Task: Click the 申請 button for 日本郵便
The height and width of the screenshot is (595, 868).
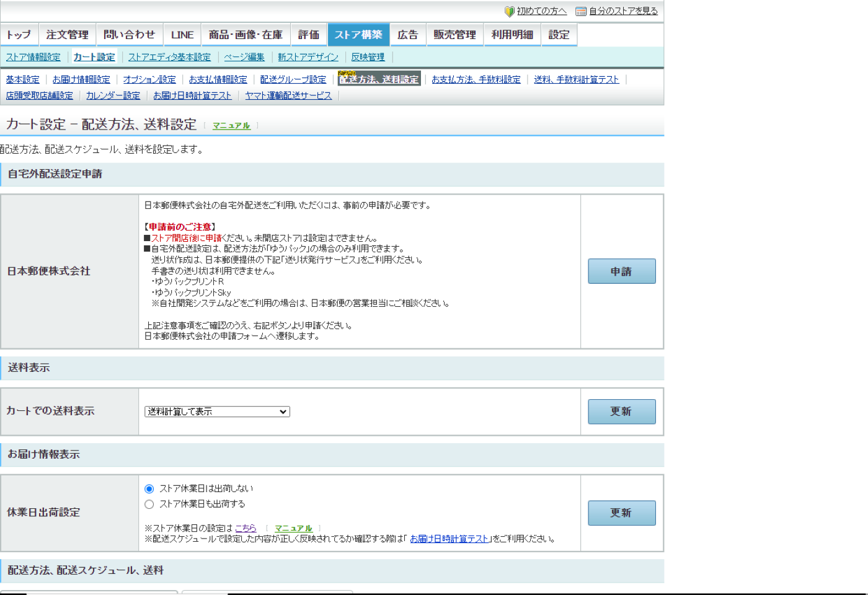Action: coord(621,271)
